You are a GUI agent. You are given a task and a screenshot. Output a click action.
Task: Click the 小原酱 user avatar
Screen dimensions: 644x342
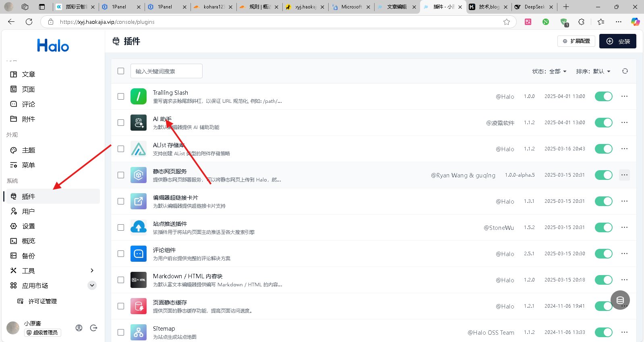tap(13, 328)
